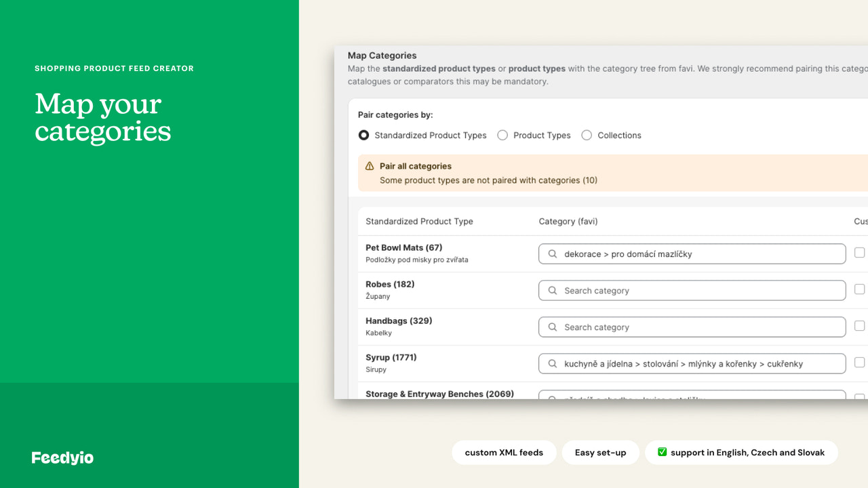
Task: Click the magnifier icon in the Syrup category field
Action: [552, 363]
